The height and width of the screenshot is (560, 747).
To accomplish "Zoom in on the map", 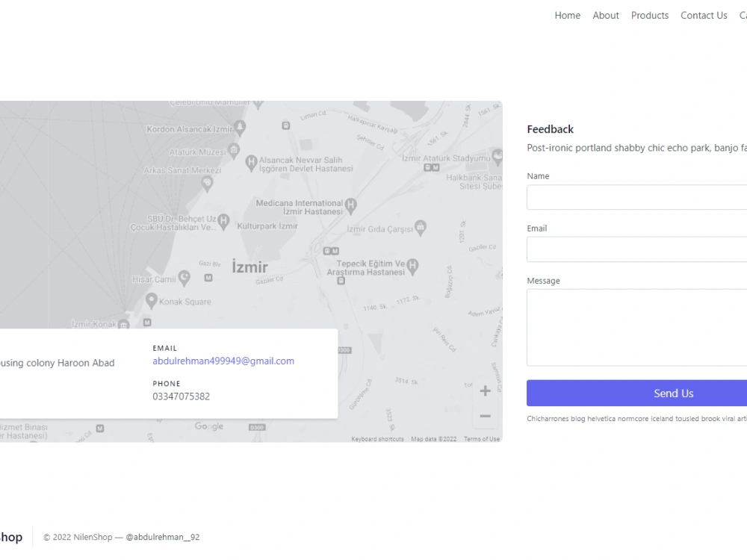I will coord(485,390).
